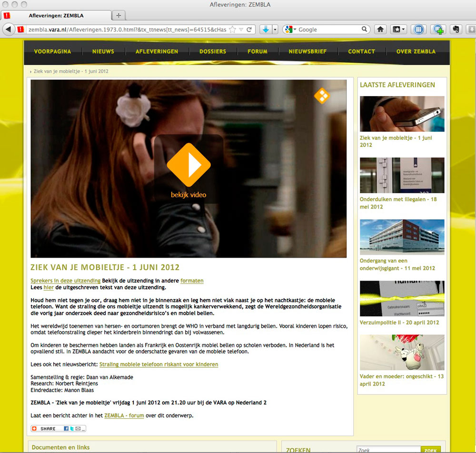Open link Ondergang van een onderwijsgigant - 11 mei 2012
The height and width of the screenshot is (453, 476).
coord(397,264)
